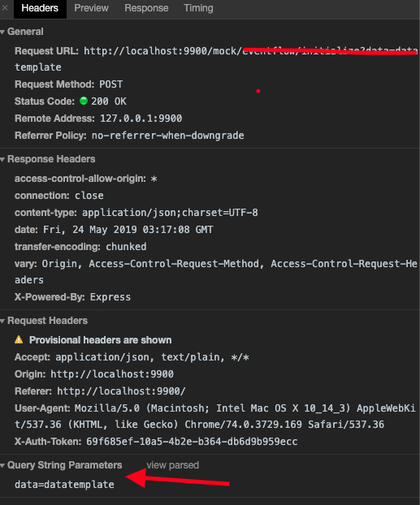420x505 pixels.
Task: Close the request details panel
Action: (x=5, y=8)
